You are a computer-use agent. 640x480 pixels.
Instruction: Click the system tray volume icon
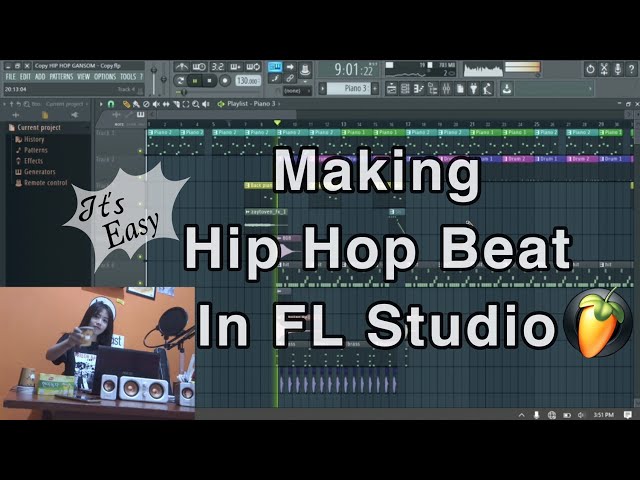tap(581, 415)
